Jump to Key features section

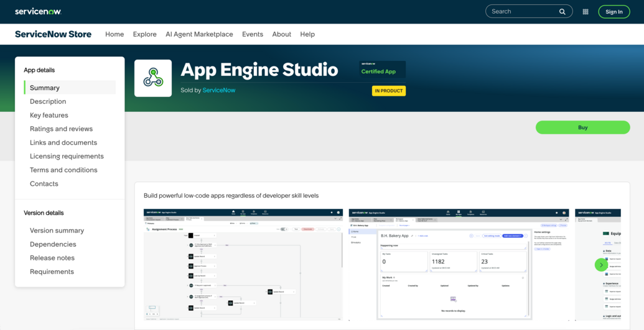point(49,116)
